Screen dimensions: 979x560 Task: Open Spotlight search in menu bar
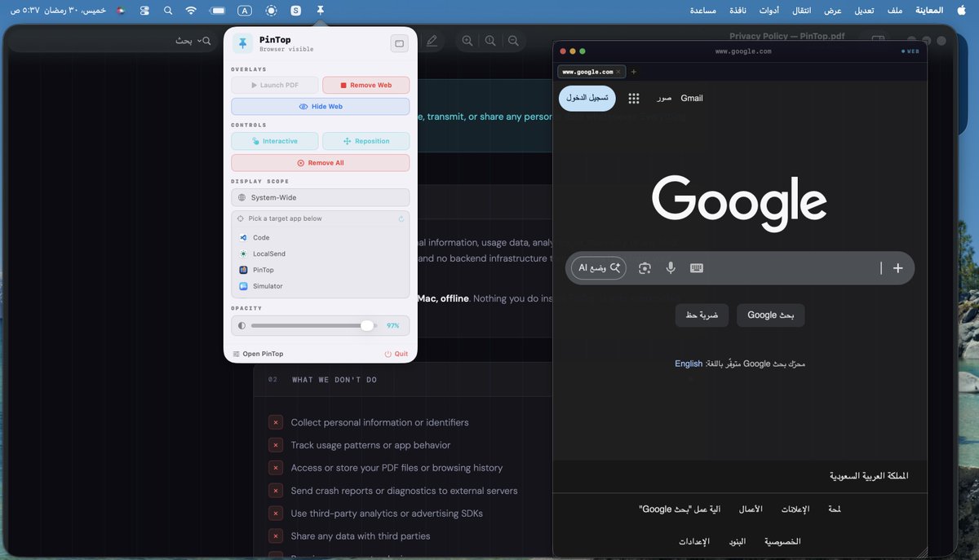167,11
